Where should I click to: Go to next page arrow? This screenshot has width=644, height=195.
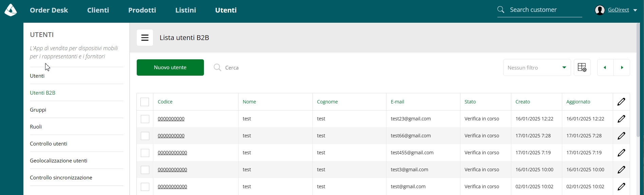pyautogui.click(x=622, y=67)
